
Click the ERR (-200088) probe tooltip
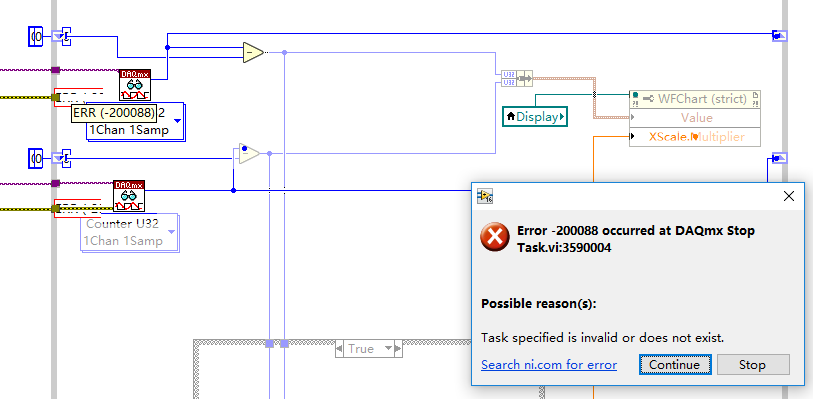[114, 112]
